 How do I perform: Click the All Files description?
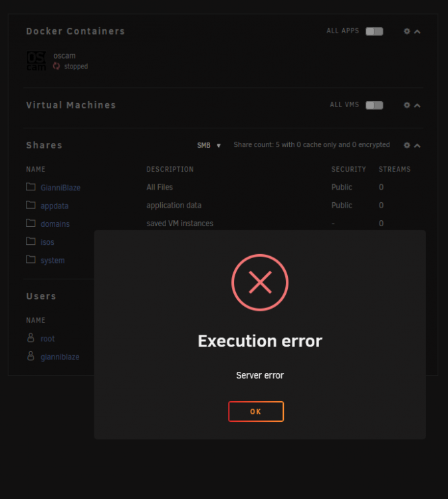click(x=160, y=187)
